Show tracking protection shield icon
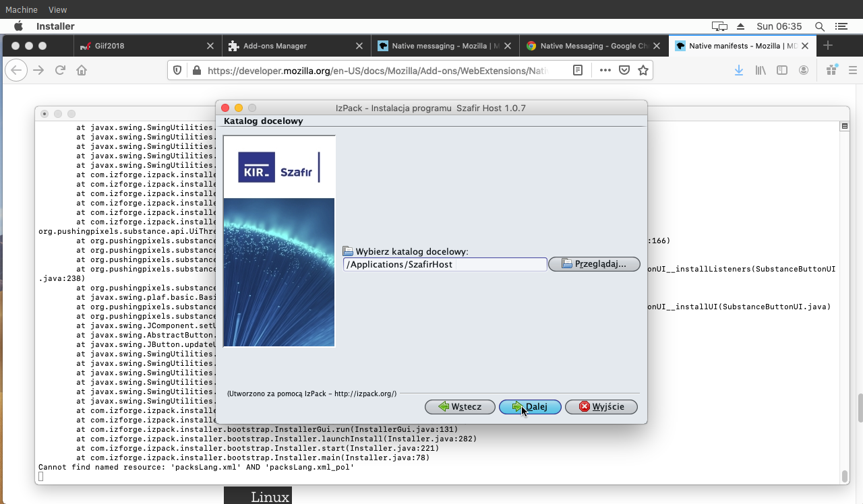The width and height of the screenshot is (863, 504). tap(178, 70)
